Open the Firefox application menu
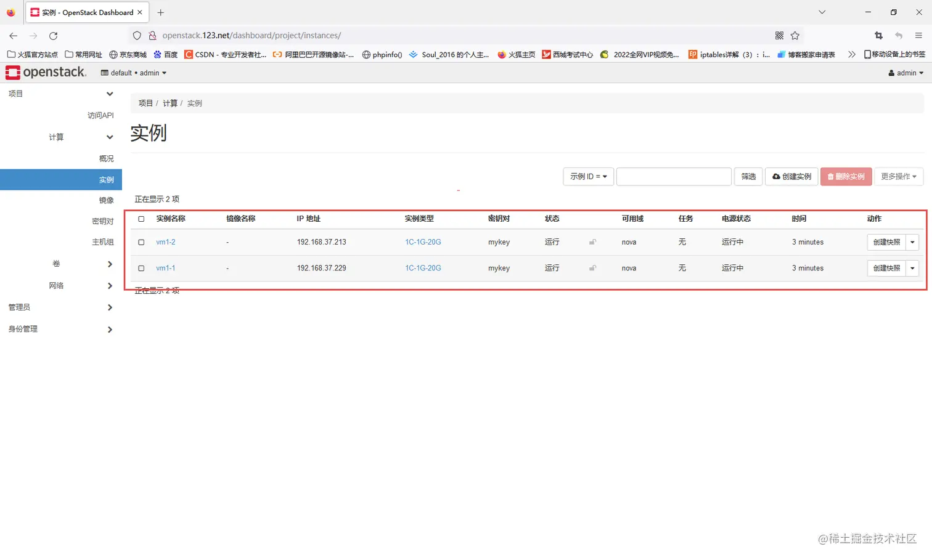932x560 pixels. pyautogui.click(x=918, y=36)
